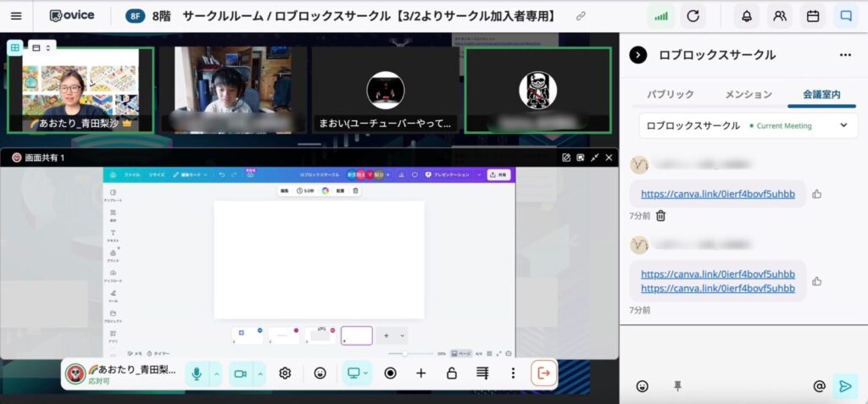This screenshot has width=868, height=404.
Task: Open the members list icon
Action: click(779, 16)
